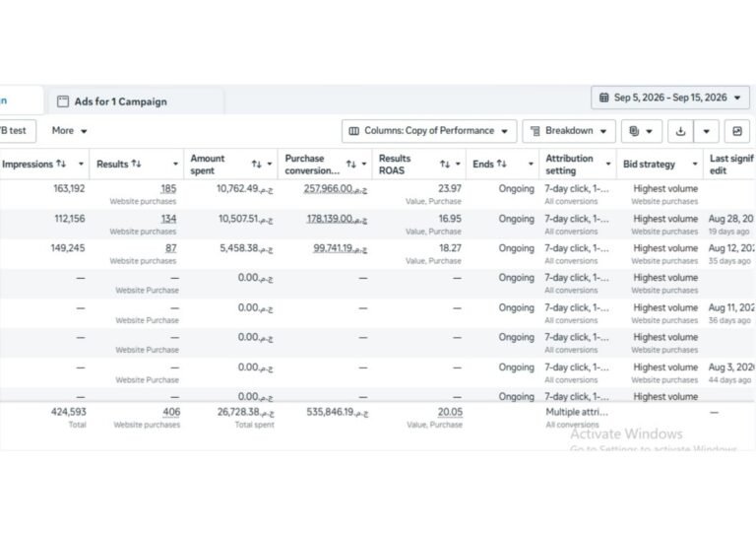The height and width of the screenshot is (535, 756).
Task: Open Results column options arrow
Action: [x=175, y=164]
